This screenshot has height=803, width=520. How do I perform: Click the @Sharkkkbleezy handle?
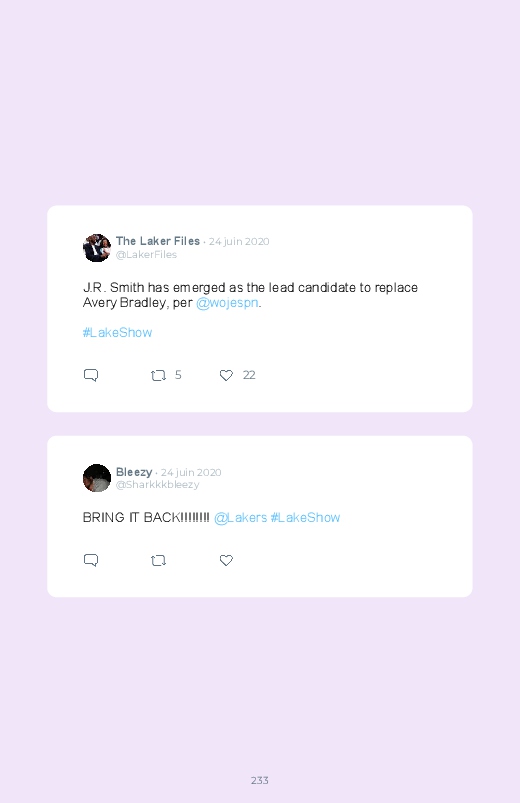click(157, 484)
